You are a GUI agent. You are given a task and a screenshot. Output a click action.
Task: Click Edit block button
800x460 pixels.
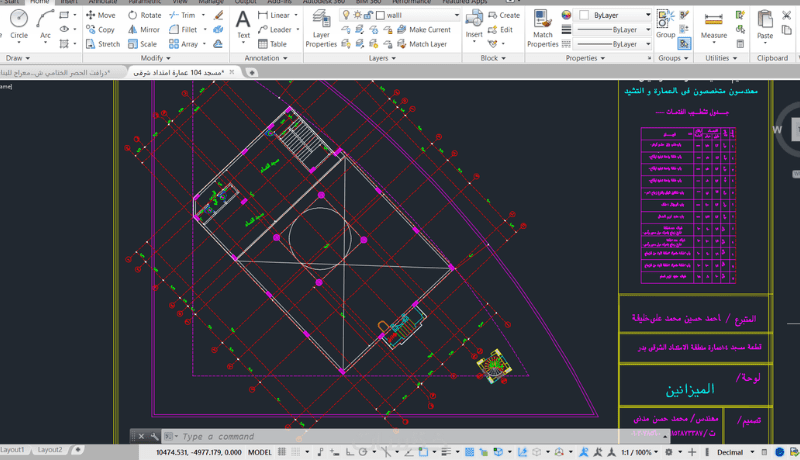tap(501, 30)
